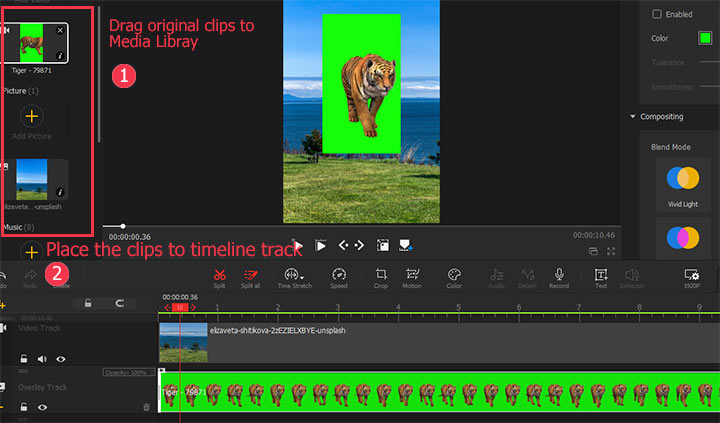Mute the Video Track audio
Viewport: 720px width, 423px height.
point(42,359)
